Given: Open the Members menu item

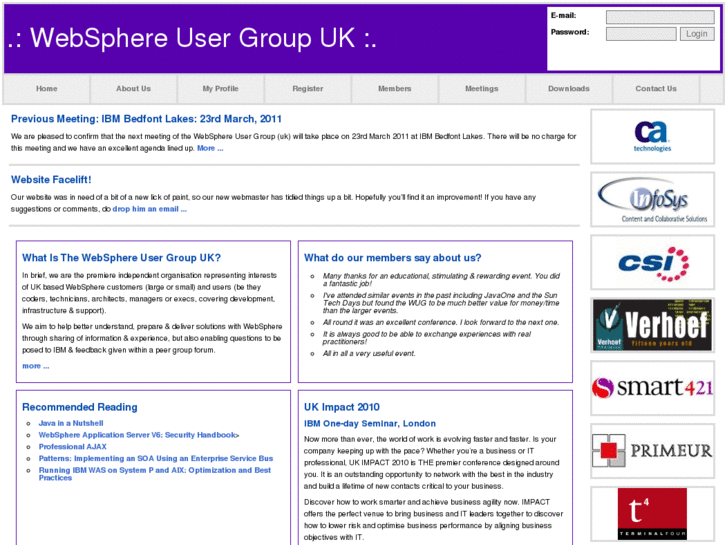Looking at the screenshot, I should (x=395, y=89).
